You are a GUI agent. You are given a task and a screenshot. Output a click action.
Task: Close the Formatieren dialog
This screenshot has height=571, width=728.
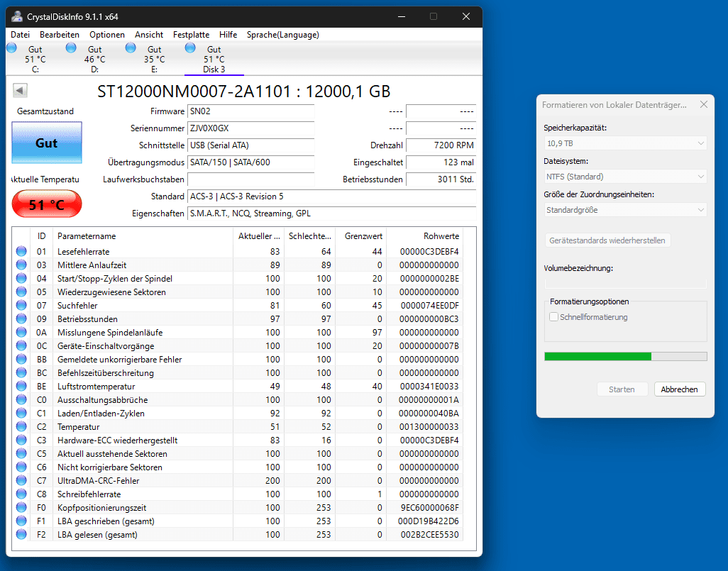(x=704, y=104)
